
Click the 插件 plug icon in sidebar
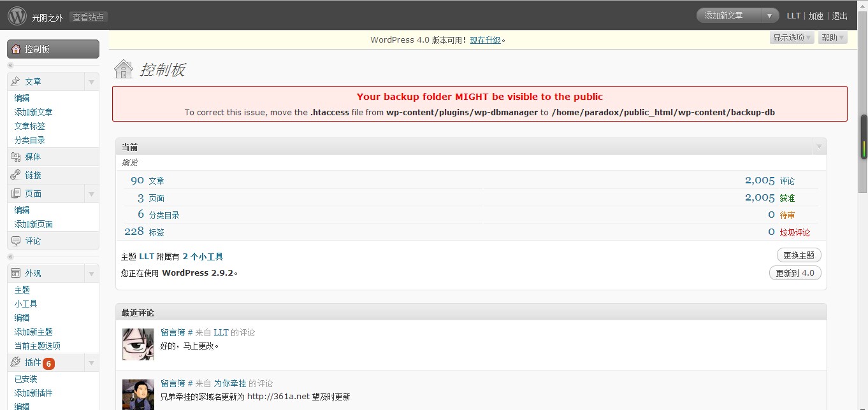16,362
